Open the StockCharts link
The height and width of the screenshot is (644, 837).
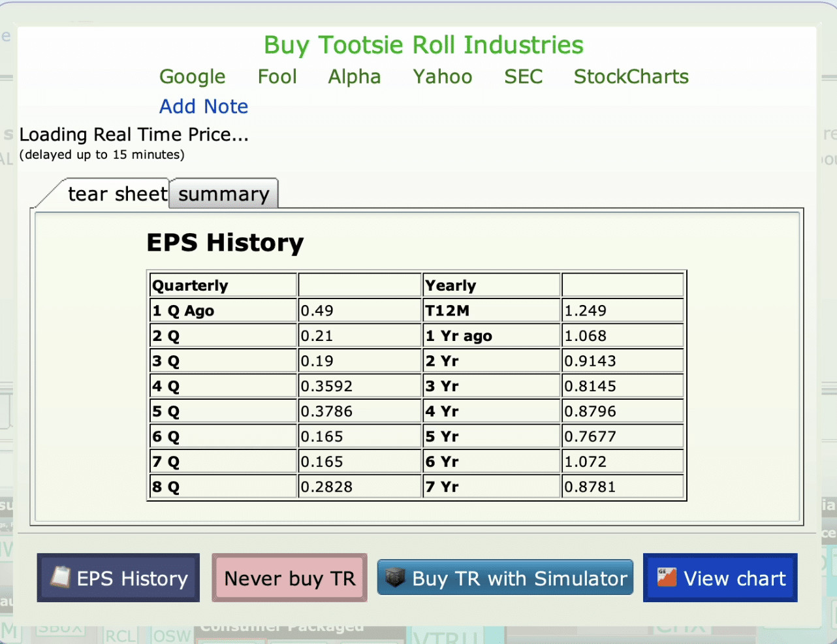(x=631, y=77)
